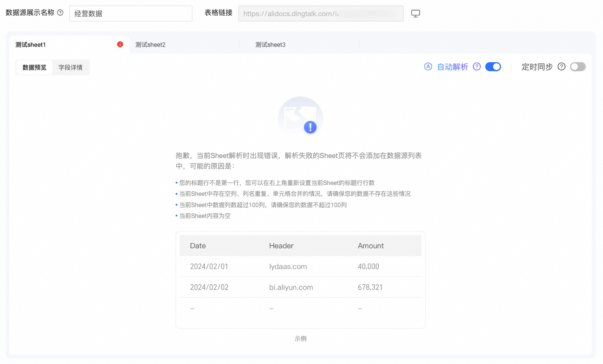Click the bullet about 标题行不是第一行
This screenshot has width=603, height=364.
[277, 183]
